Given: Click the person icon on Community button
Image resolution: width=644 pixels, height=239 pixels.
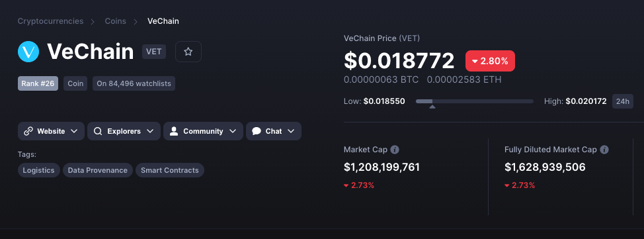Looking at the screenshot, I should pyautogui.click(x=174, y=131).
